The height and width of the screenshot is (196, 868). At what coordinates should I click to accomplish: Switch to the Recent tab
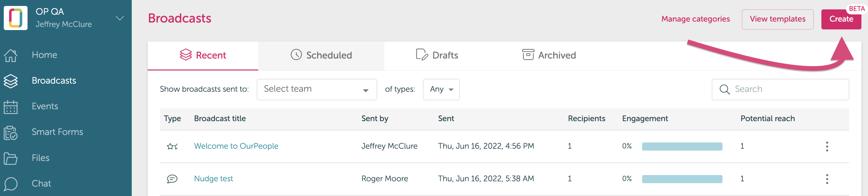(x=203, y=55)
